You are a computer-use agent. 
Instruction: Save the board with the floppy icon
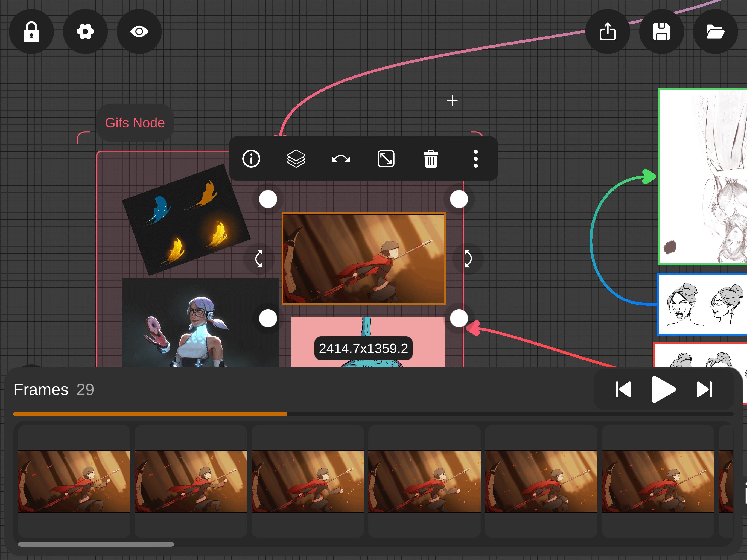(x=661, y=31)
